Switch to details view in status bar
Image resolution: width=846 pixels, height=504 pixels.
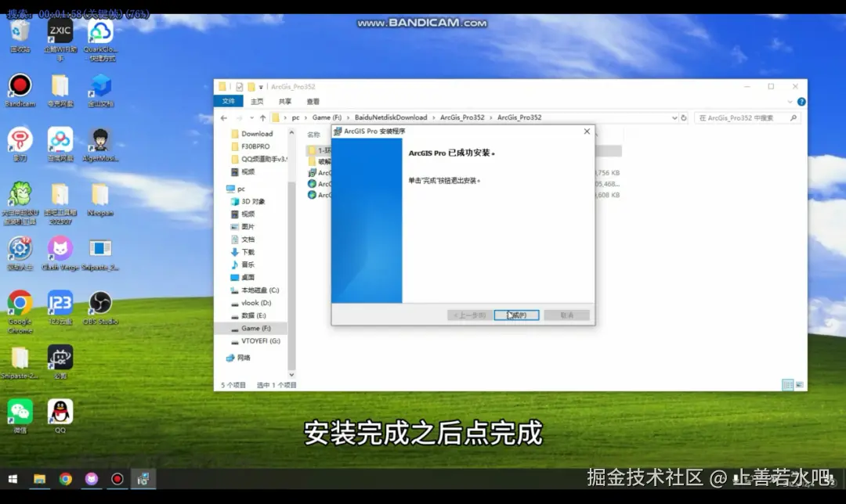coord(787,383)
